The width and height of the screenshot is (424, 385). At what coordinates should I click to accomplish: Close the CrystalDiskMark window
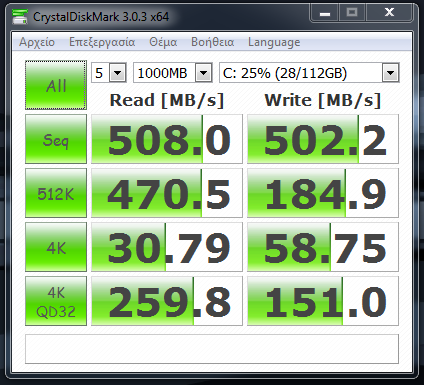coord(390,13)
